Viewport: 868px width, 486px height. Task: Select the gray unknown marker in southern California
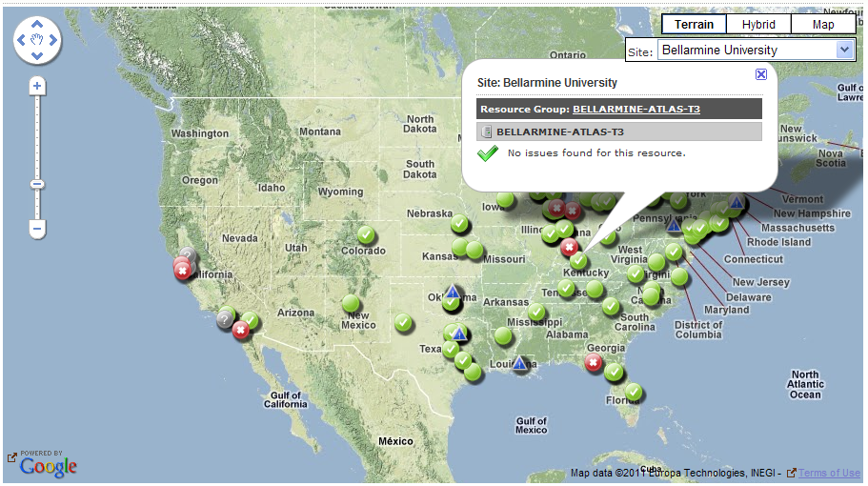224,319
